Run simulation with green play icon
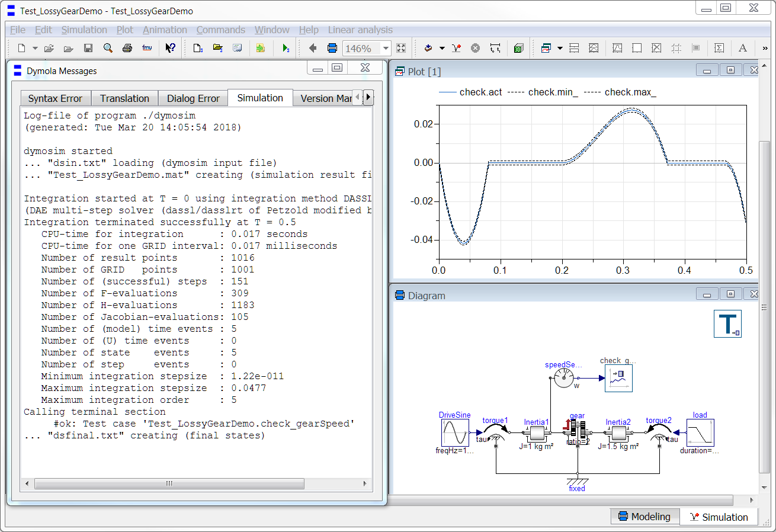 pyautogui.click(x=286, y=49)
